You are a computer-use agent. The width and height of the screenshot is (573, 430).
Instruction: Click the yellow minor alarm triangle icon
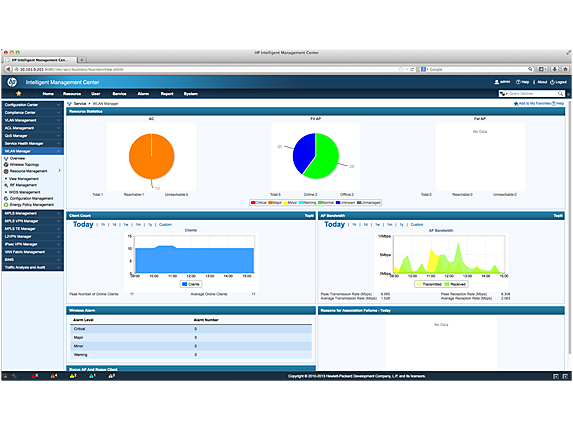(x=72, y=376)
